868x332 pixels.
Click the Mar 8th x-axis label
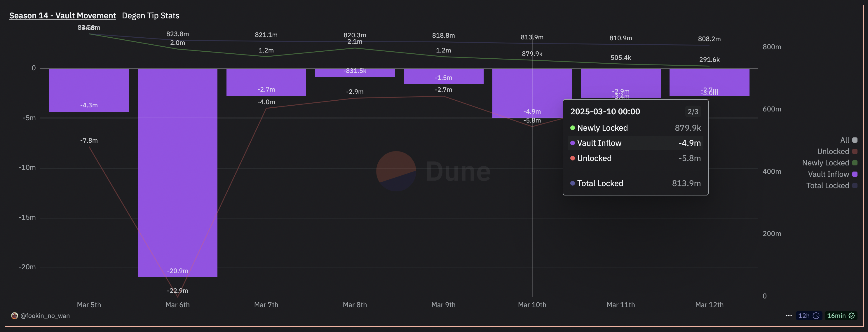point(355,305)
